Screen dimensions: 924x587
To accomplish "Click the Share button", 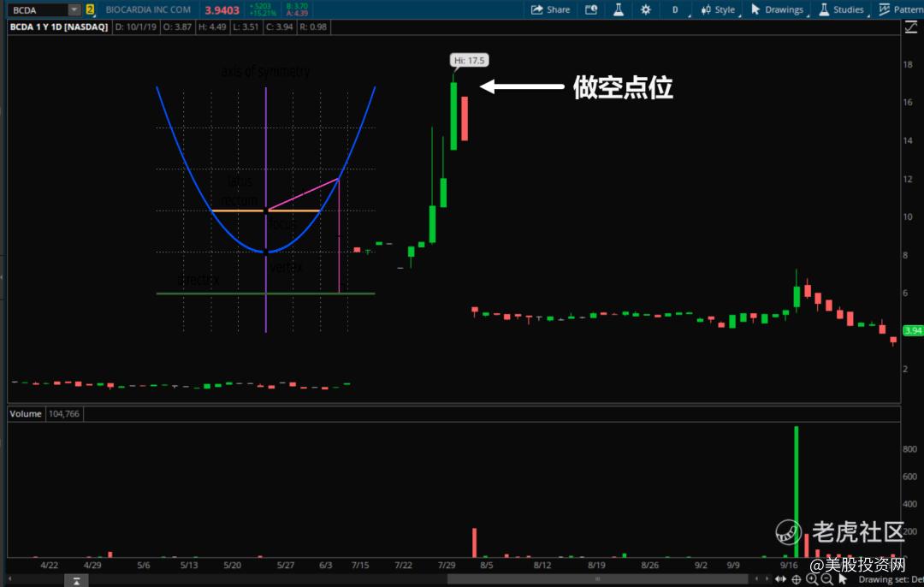I will point(550,9).
